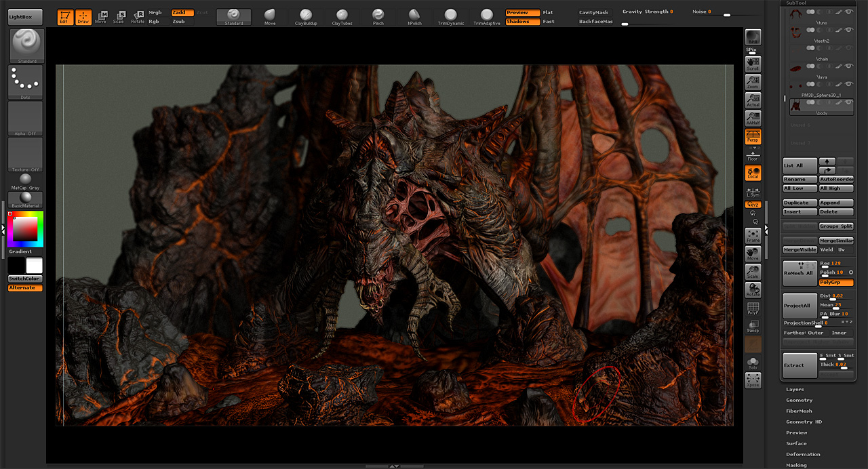The width and height of the screenshot is (868, 469).
Task: Click the Groups Split button
Action: 836,226
